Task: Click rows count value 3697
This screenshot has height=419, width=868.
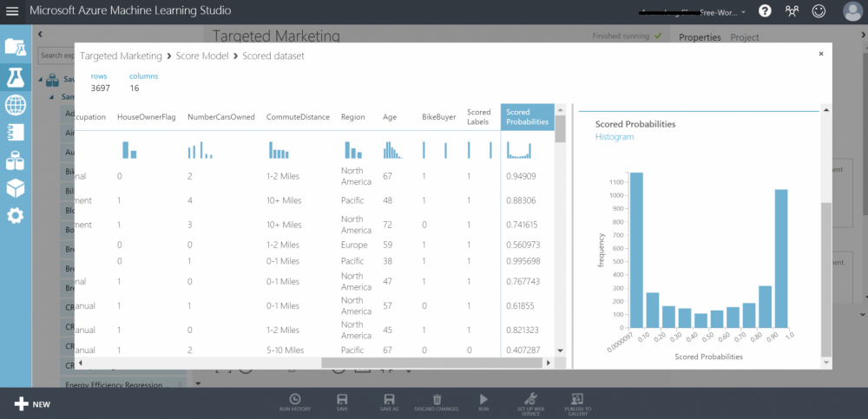Action: [x=100, y=88]
